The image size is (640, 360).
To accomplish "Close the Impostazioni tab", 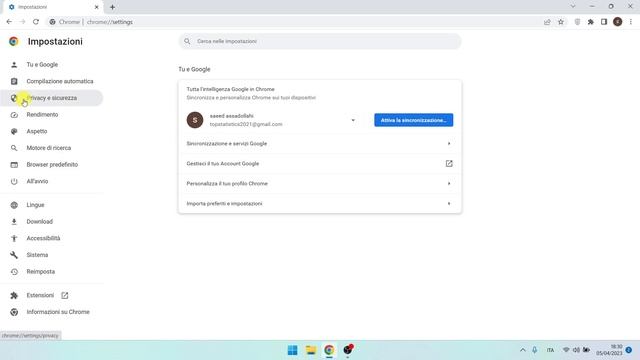I will coord(96,7).
